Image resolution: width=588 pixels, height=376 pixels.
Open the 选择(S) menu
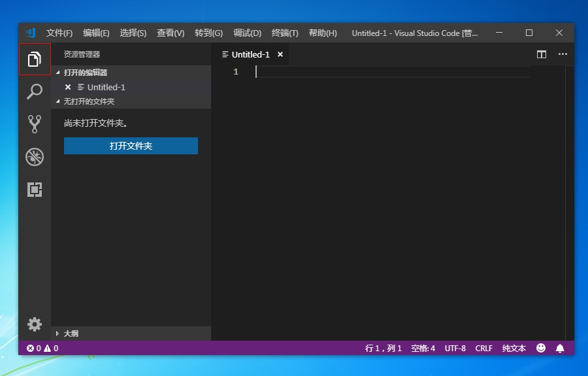tap(133, 33)
